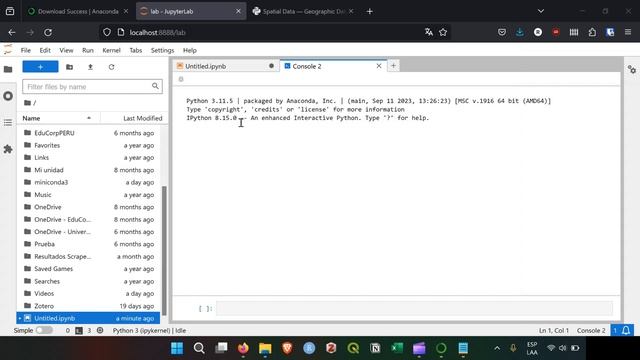Click the search icon in file filter
The image size is (640, 360).
point(155,86)
